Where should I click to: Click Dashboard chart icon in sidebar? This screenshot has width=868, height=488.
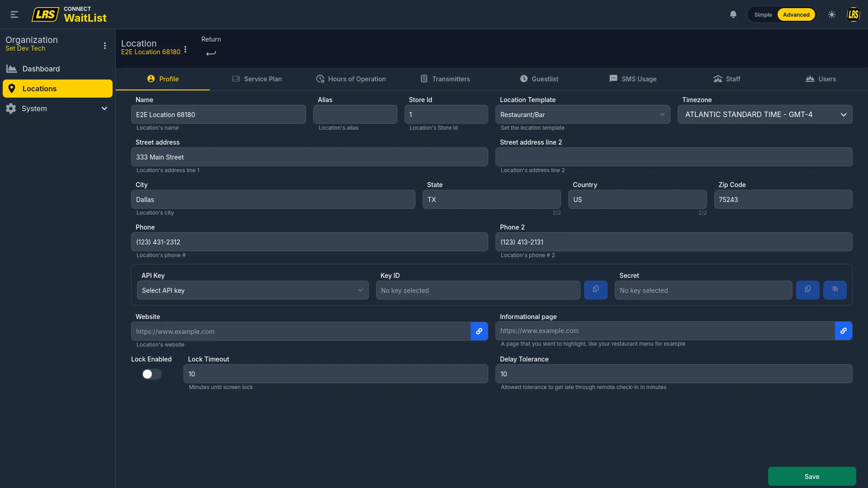tap(12, 69)
